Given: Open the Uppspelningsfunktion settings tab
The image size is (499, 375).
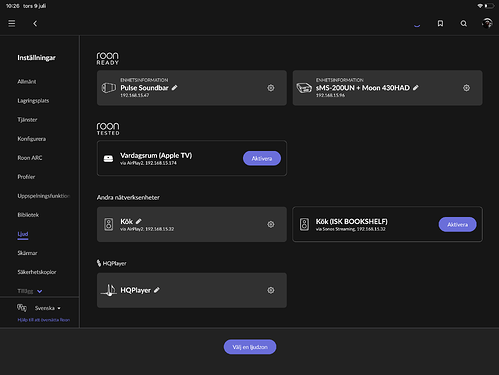Looking at the screenshot, I should pyautogui.click(x=44, y=196).
